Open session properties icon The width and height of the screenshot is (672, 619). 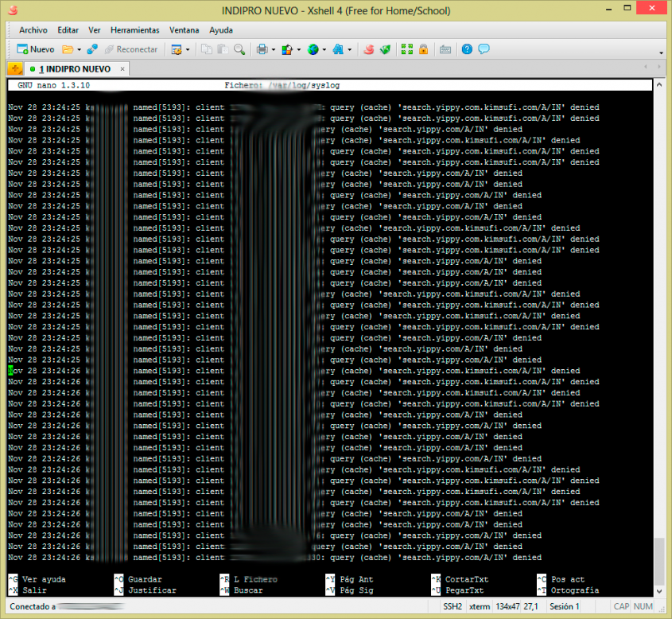(x=177, y=49)
